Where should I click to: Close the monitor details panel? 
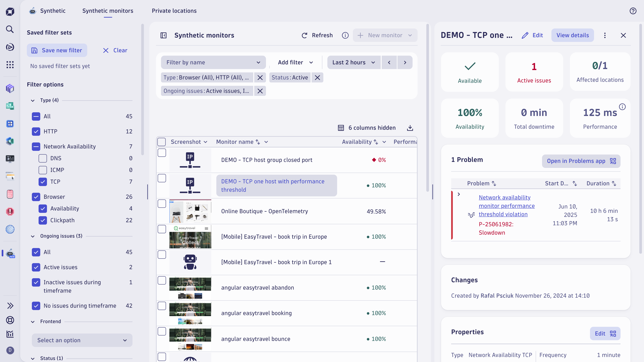coord(623,35)
